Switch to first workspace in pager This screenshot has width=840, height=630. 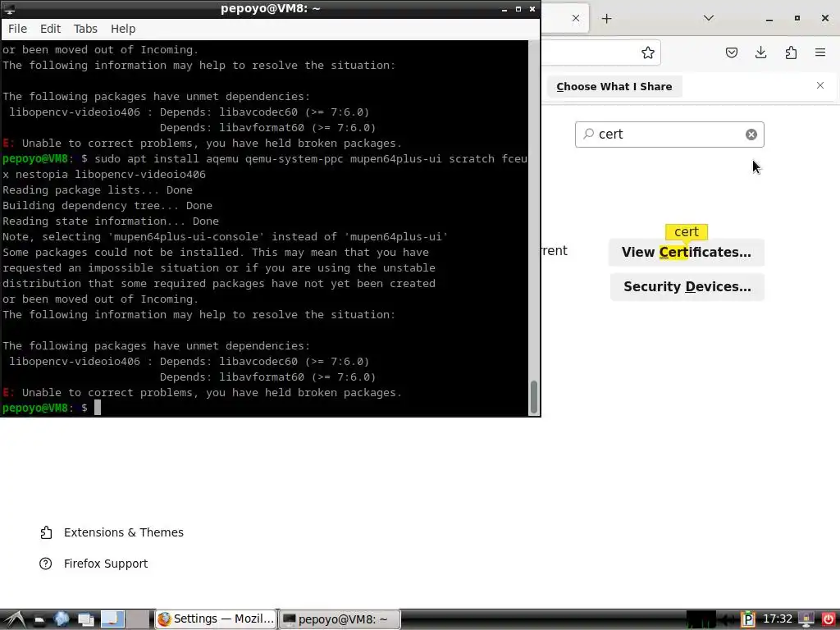pos(112,619)
